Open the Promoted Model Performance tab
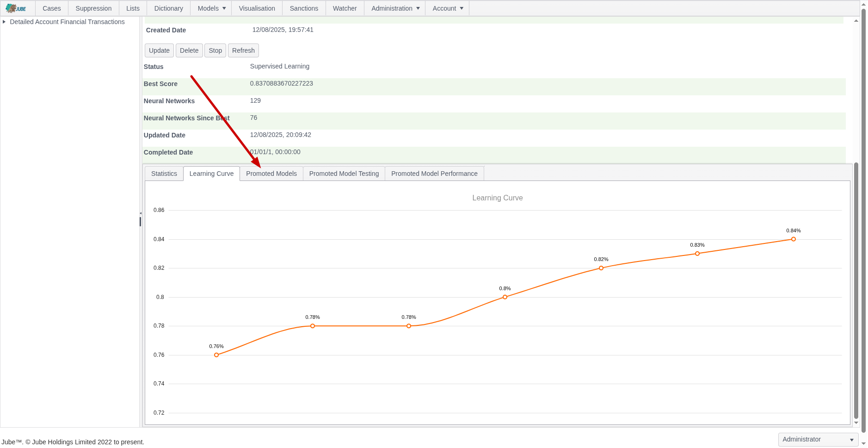The width and height of the screenshot is (868, 448). click(434, 174)
